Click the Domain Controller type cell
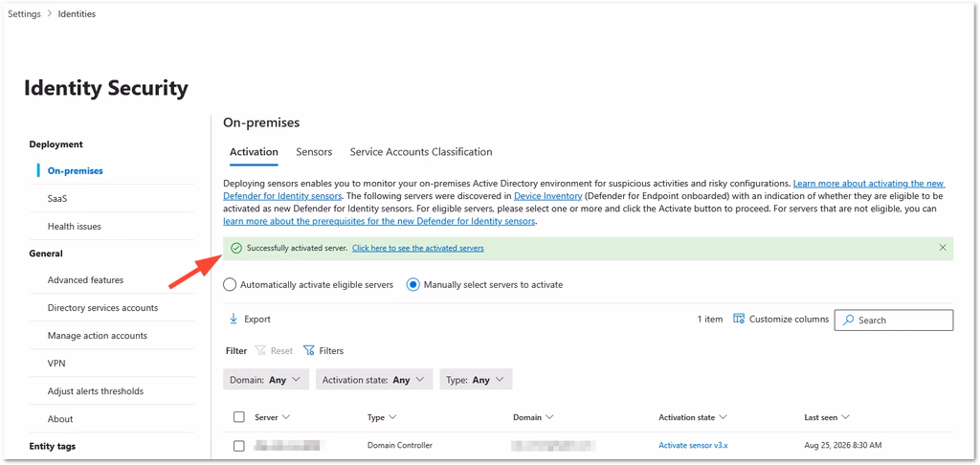The image size is (980, 465). (400, 446)
